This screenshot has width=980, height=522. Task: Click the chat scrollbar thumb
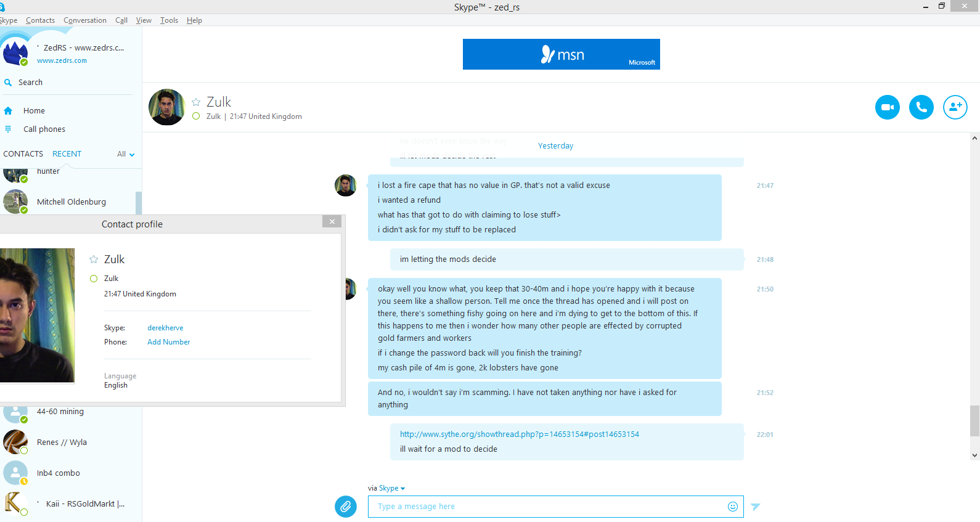pyautogui.click(x=974, y=421)
